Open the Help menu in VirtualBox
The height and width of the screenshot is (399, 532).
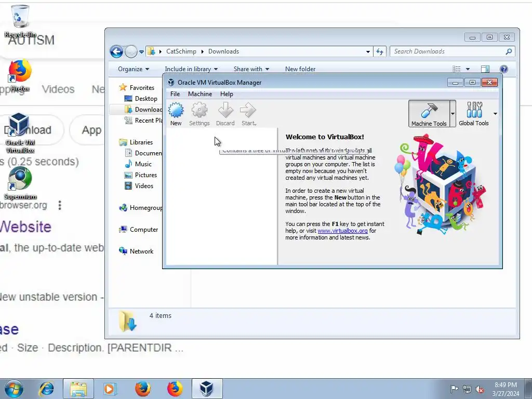pos(227,94)
